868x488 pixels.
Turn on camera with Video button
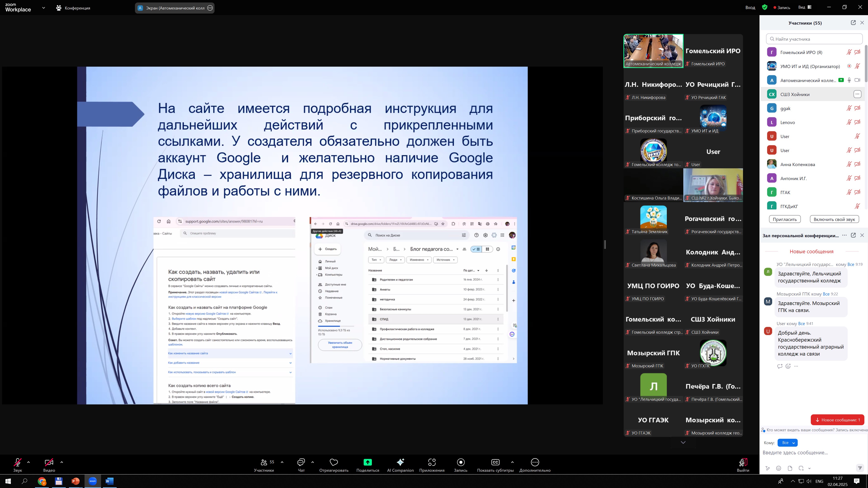[49, 462]
